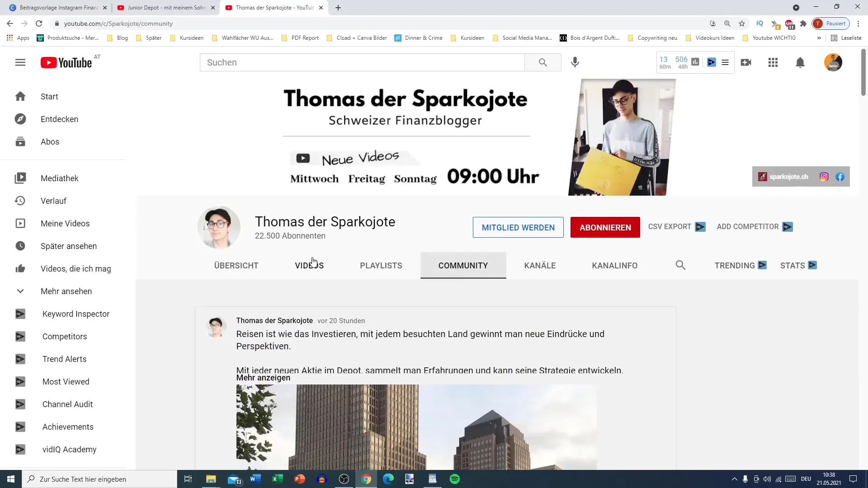Open the tab search dropdown
Screen dimensions: 868x488
click(796, 8)
